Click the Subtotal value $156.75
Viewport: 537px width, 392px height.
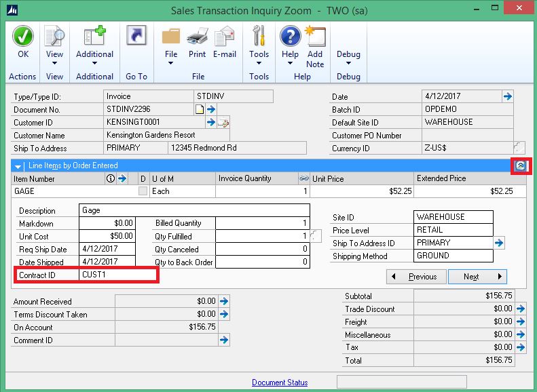tap(498, 296)
